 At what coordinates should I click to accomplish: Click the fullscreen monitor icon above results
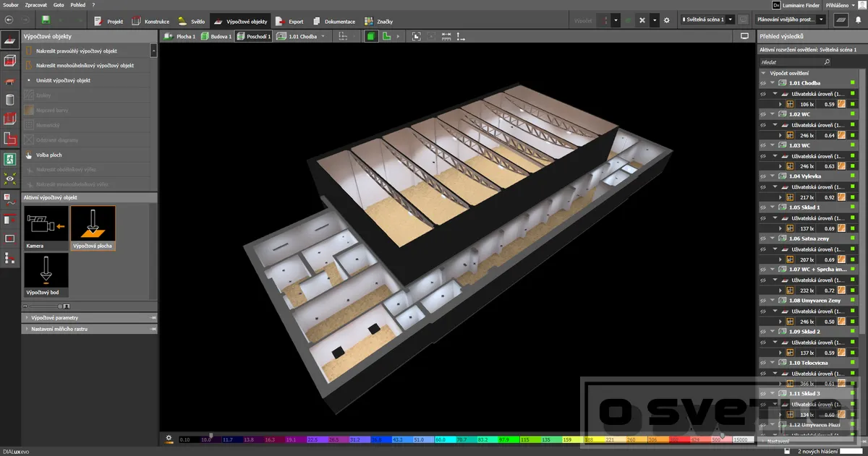coord(744,35)
